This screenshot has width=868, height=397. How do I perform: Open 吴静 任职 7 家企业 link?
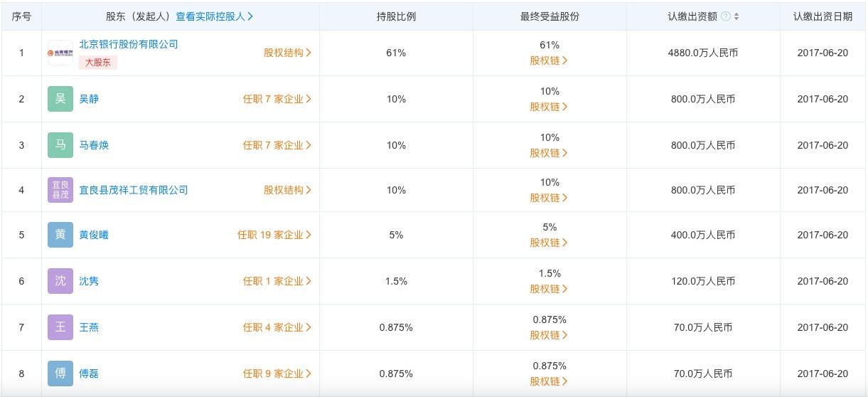[277, 99]
